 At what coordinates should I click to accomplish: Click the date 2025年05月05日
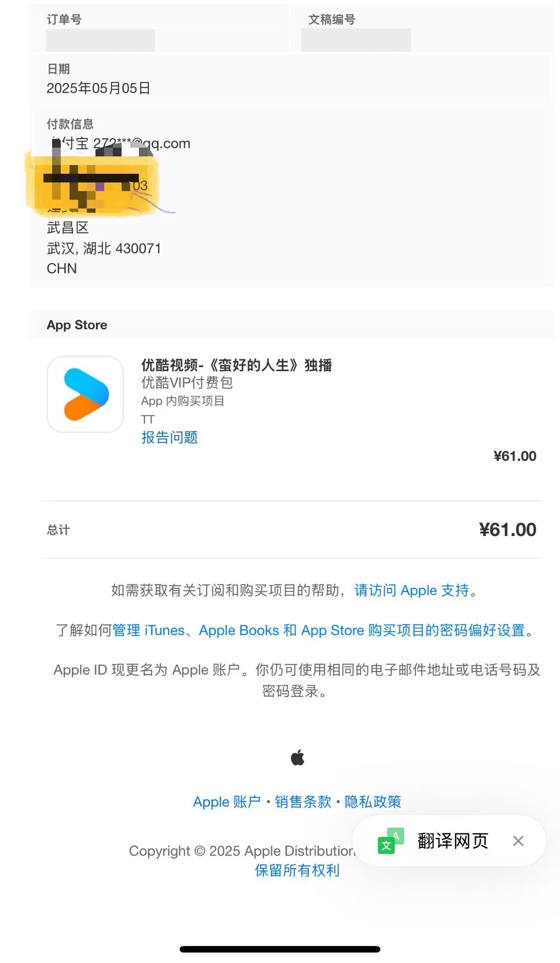99,88
